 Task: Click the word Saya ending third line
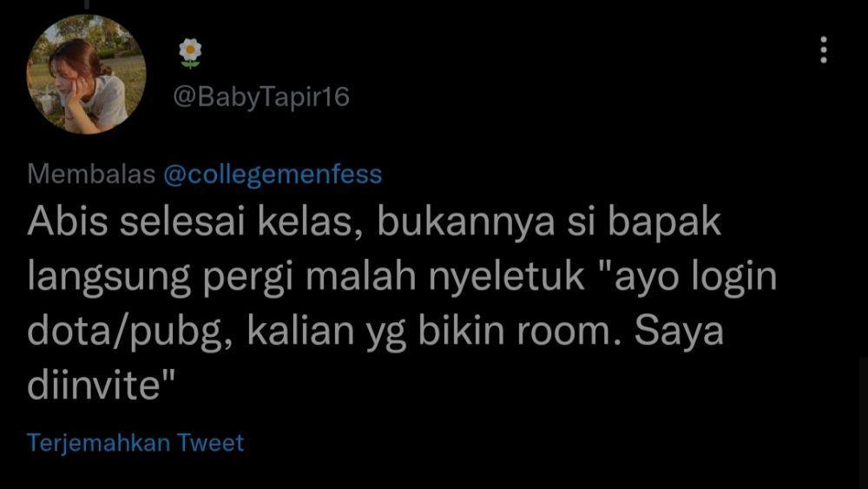click(679, 331)
